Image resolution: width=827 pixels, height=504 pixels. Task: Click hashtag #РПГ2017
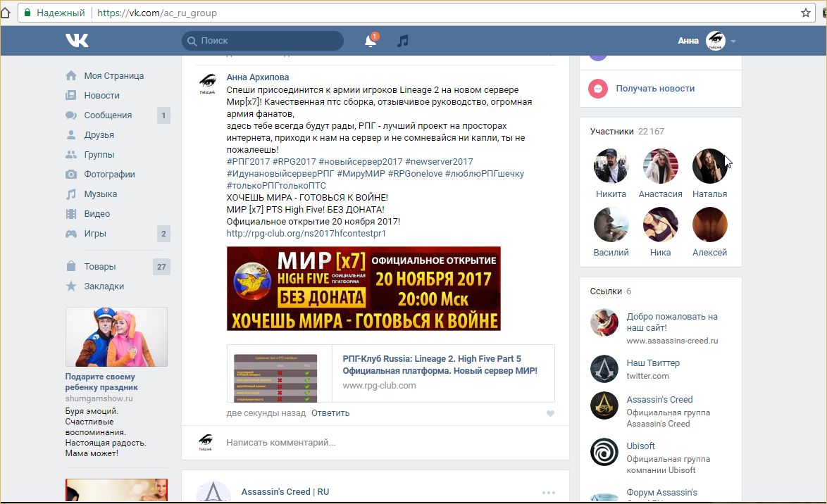point(248,161)
